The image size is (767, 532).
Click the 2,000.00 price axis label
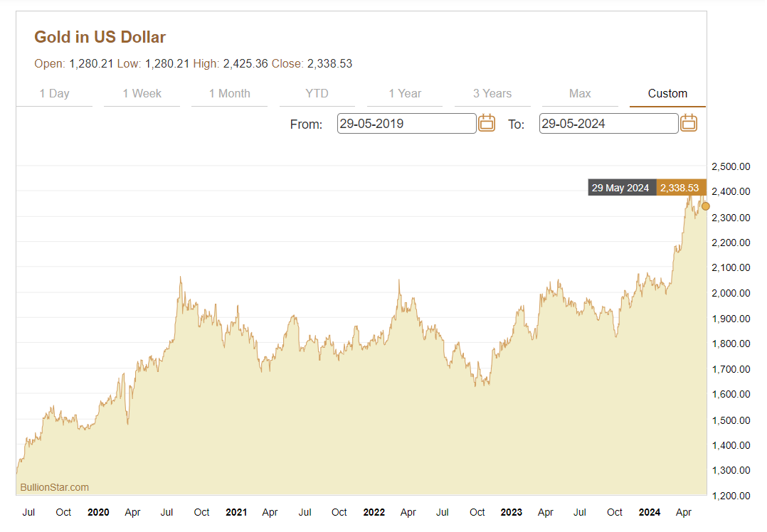[734, 293]
